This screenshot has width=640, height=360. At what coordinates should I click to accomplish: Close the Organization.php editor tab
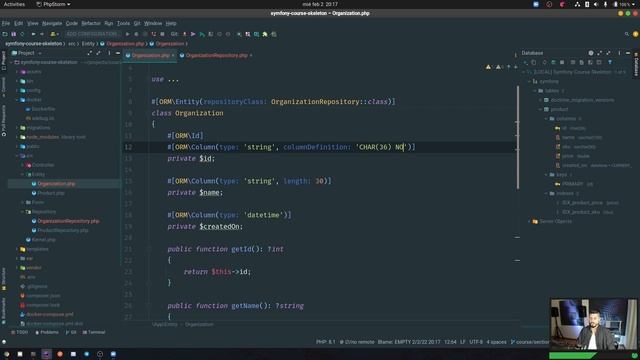click(x=173, y=55)
